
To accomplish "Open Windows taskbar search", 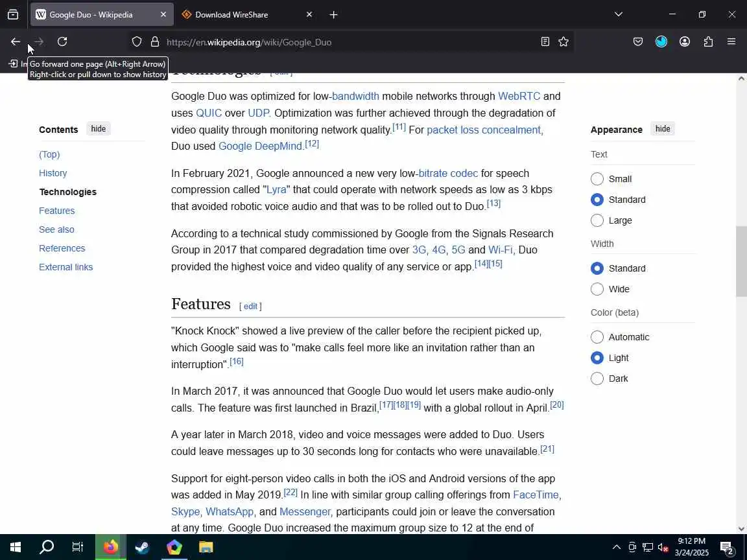I will pos(47,547).
